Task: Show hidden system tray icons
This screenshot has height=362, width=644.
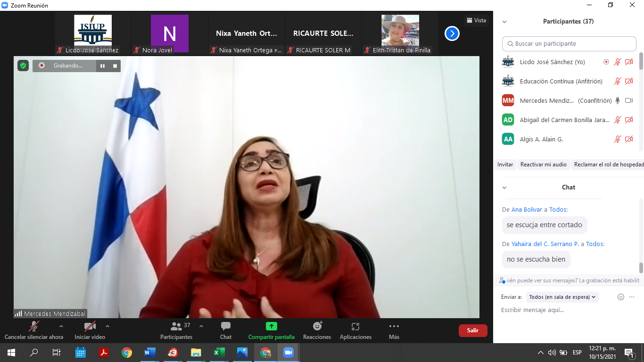Action: [541, 353]
